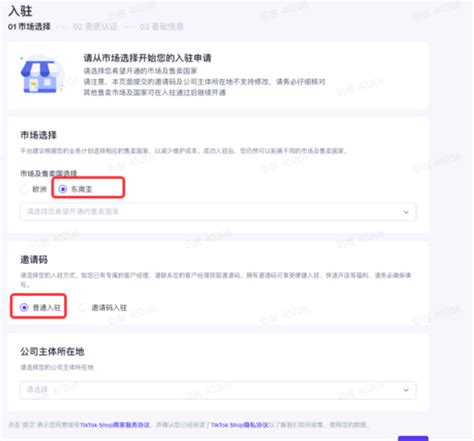This screenshot has height=441, width=474.
Task: Click the purple submit button at bottom
Action: (x=413, y=438)
